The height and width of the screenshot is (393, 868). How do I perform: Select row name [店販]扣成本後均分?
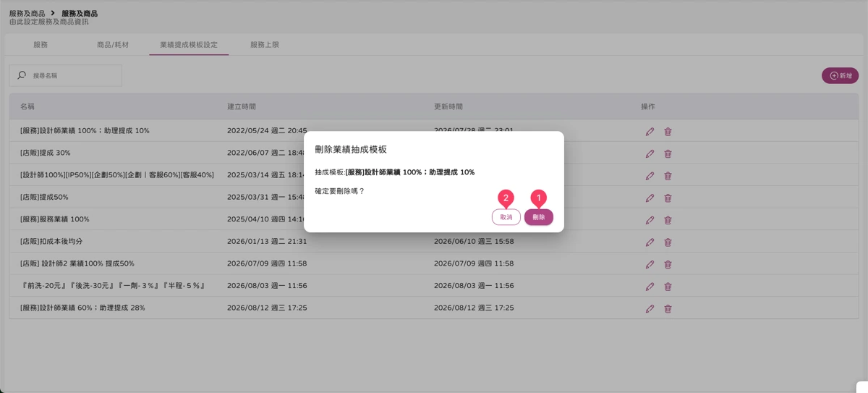click(51, 242)
